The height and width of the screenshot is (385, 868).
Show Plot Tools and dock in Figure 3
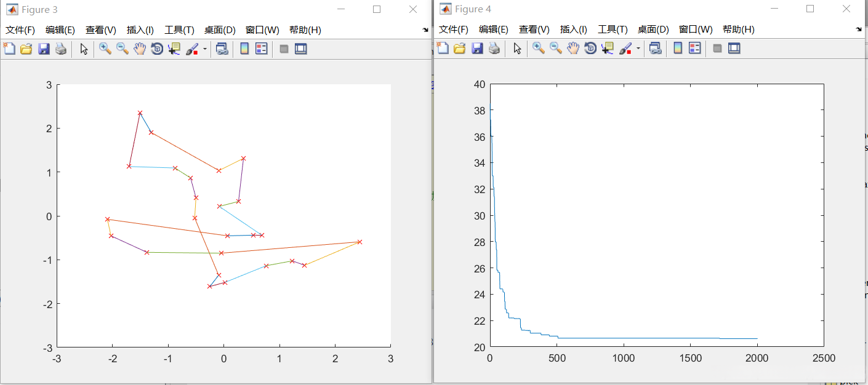(300, 49)
